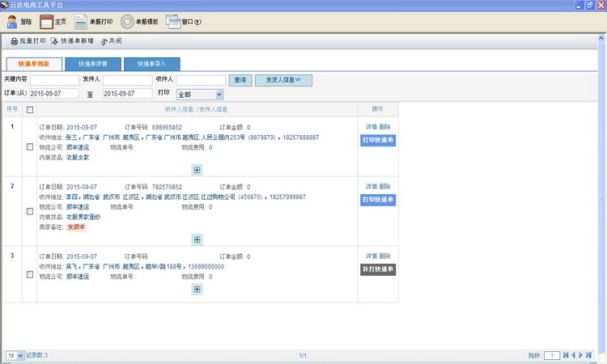Open the 窗口 window menu
Screen dimensions: 607x364
[x=184, y=22]
